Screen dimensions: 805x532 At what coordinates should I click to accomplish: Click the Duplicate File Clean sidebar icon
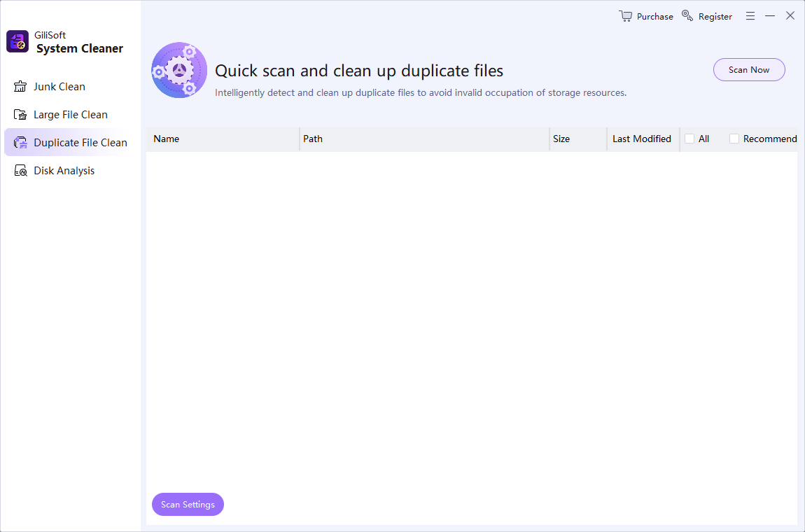[x=20, y=143]
